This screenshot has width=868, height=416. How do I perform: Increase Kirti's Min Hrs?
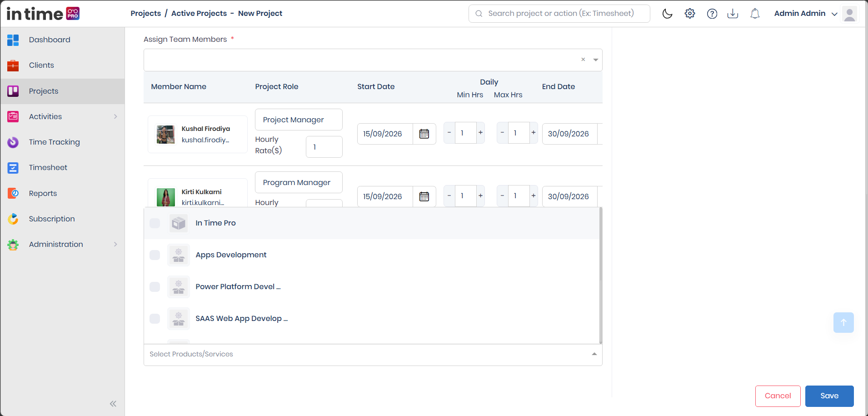480,195
